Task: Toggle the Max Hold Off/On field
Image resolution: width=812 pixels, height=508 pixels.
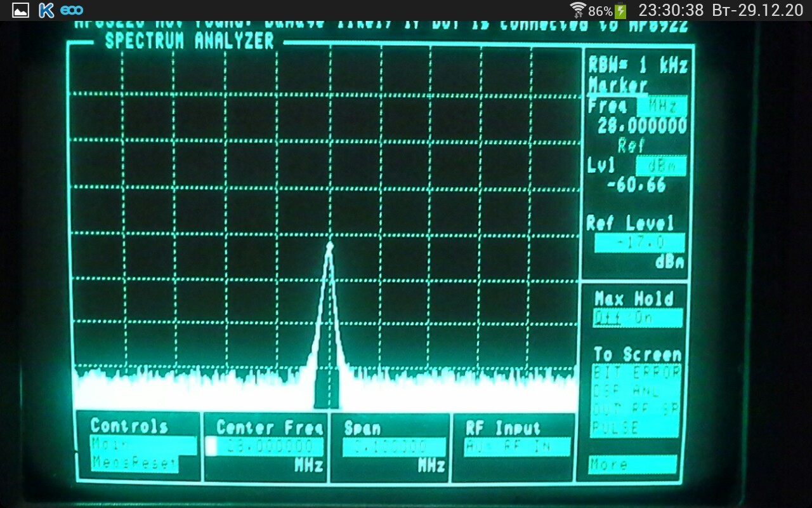Action: pos(638,318)
